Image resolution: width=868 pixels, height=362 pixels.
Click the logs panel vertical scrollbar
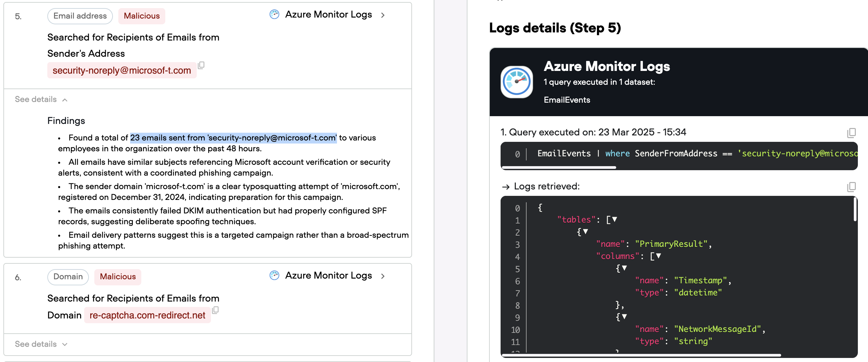tap(855, 209)
